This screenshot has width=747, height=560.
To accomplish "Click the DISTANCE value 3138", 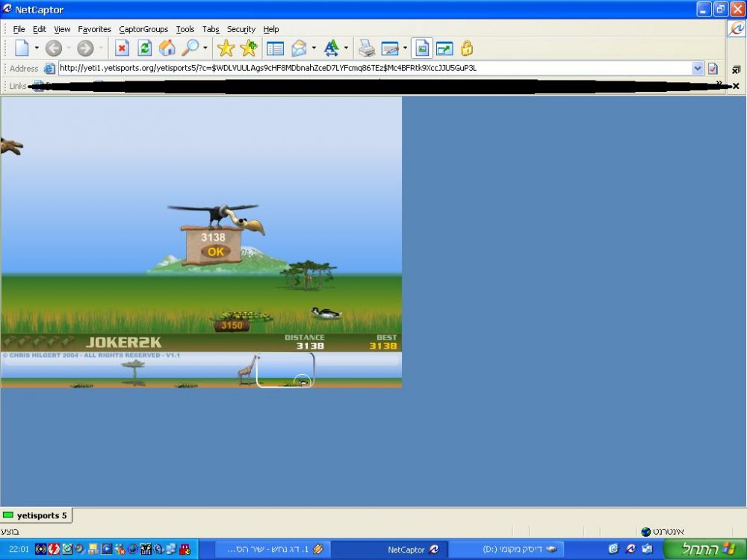I will click(x=310, y=346).
